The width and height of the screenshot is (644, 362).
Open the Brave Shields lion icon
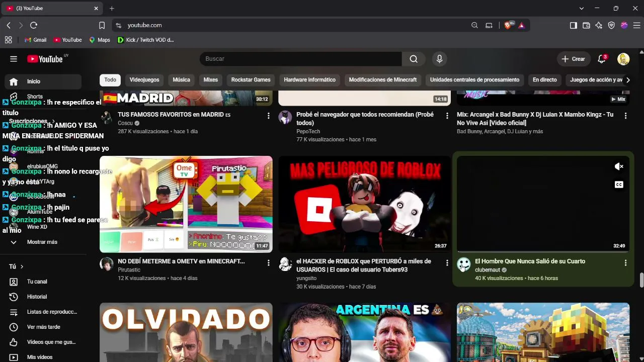[x=508, y=25]
